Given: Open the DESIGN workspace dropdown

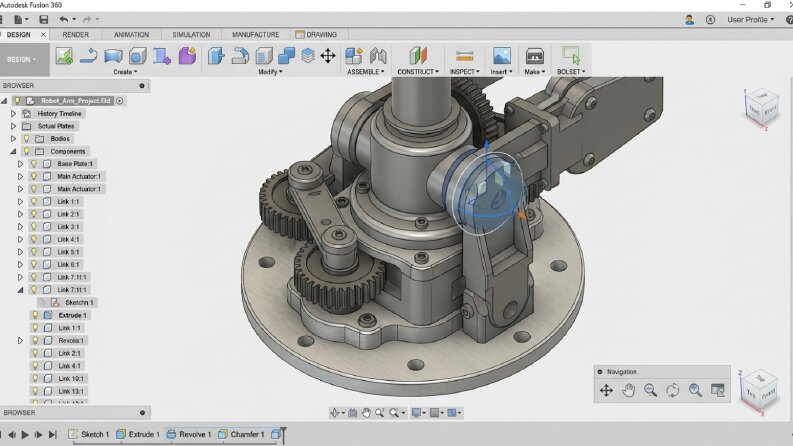Looking at the screenshot, I should [x=21, y=59].
